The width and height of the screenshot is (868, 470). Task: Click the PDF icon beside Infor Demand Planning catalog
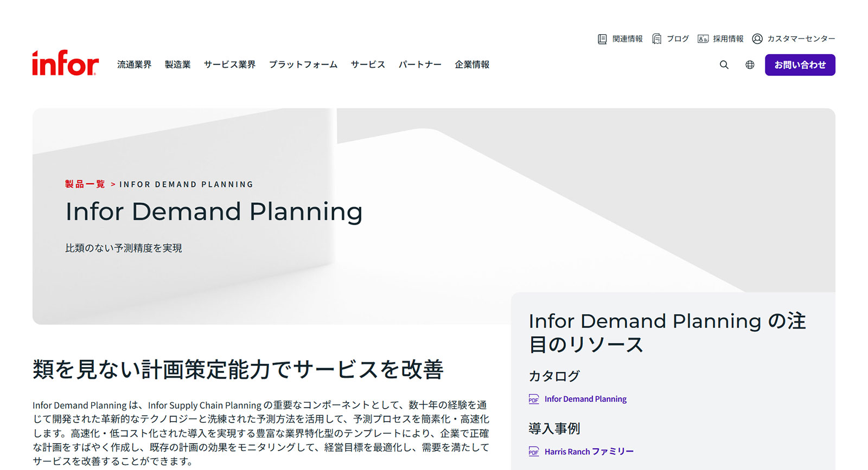click(x=534, y=399)
